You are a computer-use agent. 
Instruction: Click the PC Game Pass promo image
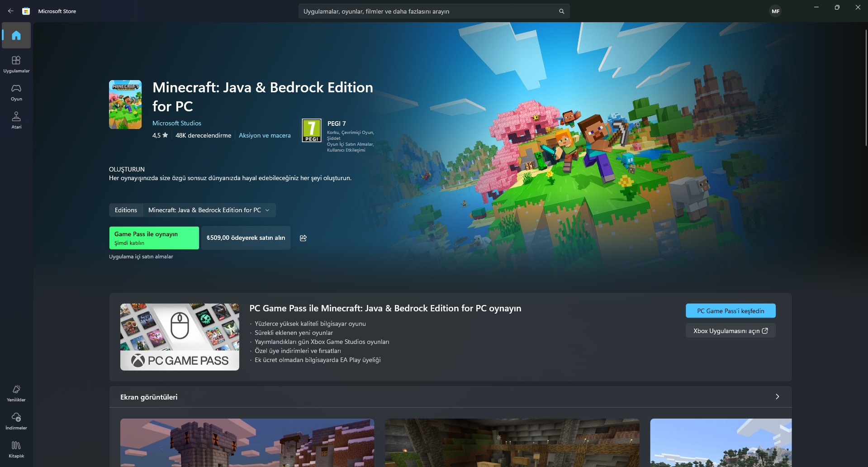pos(180,337)
